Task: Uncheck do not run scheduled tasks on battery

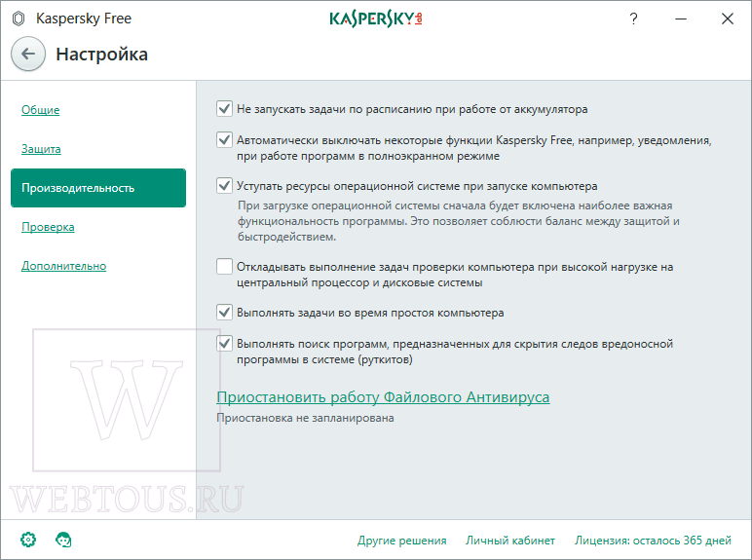Action: tap(224, 109)
